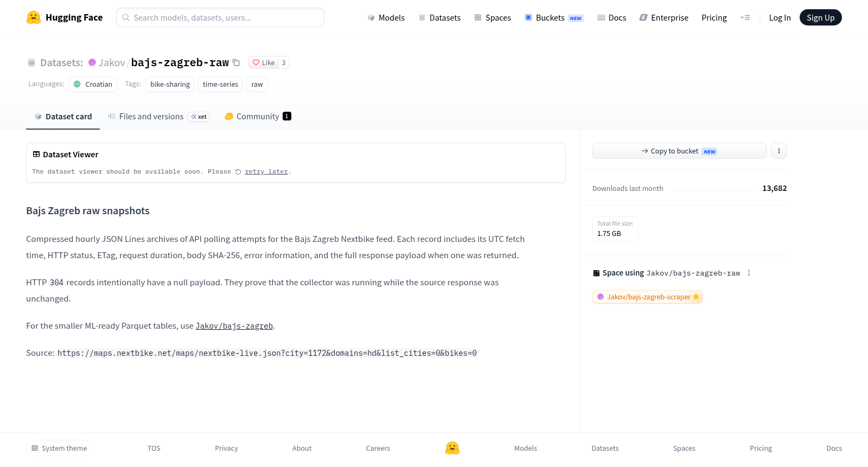Click the globe icon on Croatian tag
The image size is (868, 467).
coord(77,84)
